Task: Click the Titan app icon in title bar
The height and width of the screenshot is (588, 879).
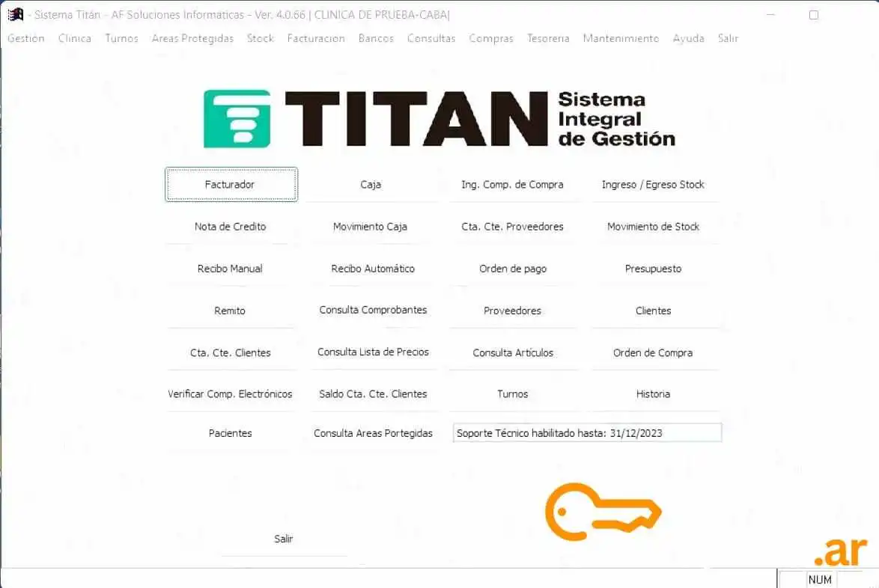Action: coord(15,15)
